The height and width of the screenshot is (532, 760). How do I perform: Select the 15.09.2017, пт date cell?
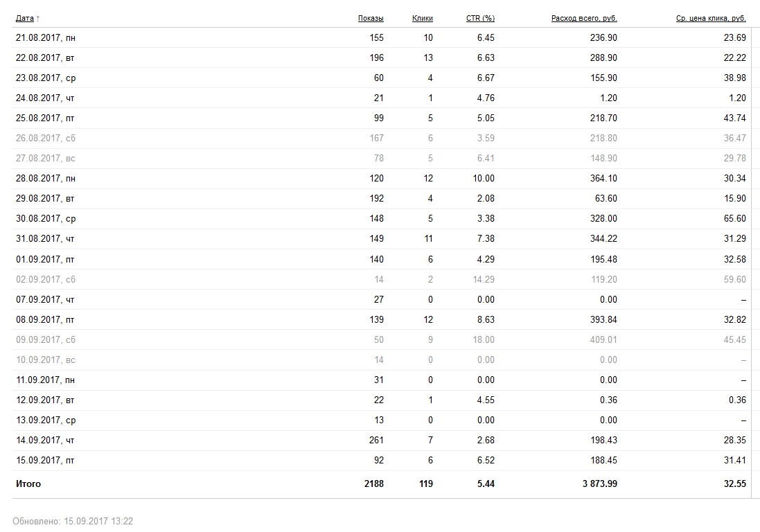(45, 460)
